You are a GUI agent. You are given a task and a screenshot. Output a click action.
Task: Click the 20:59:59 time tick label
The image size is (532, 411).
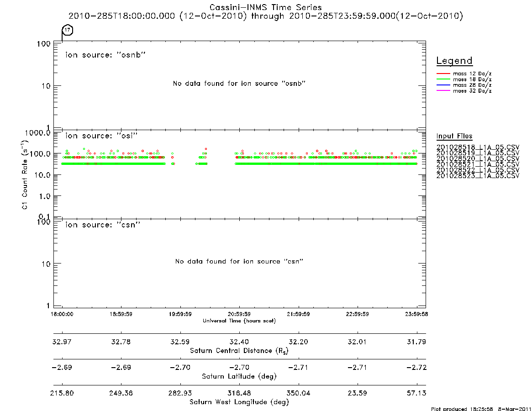point(239,314)
